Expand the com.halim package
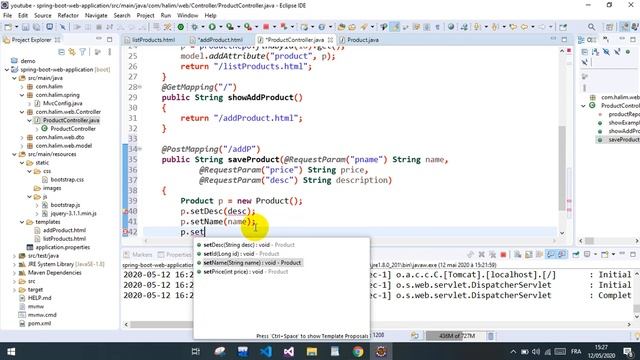The height and width of the screenshot is (360, 640). [x=22, y=87]
